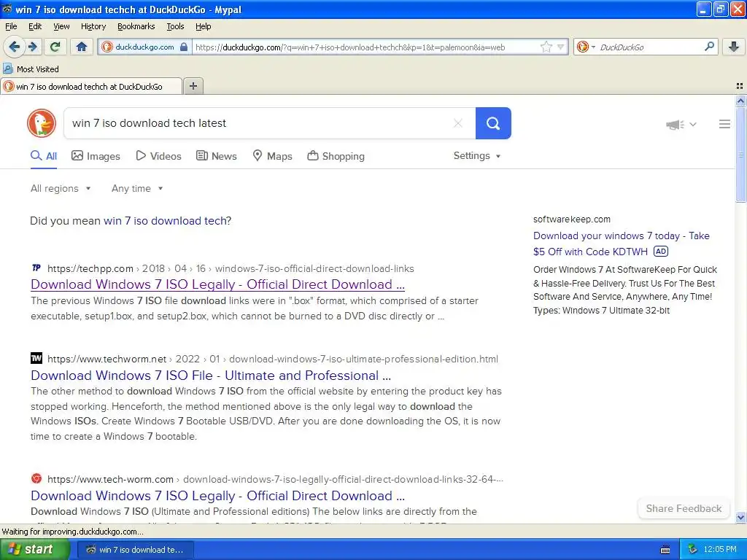Click the Mypal taskbar window button

[135, 550]
